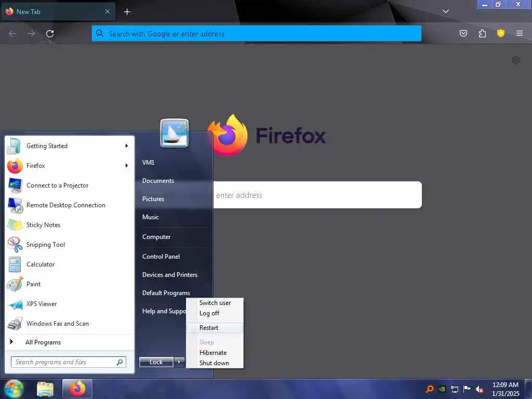Open Windows Fax and Scan
The image size is (532, 399).
(x=70, y=323)
